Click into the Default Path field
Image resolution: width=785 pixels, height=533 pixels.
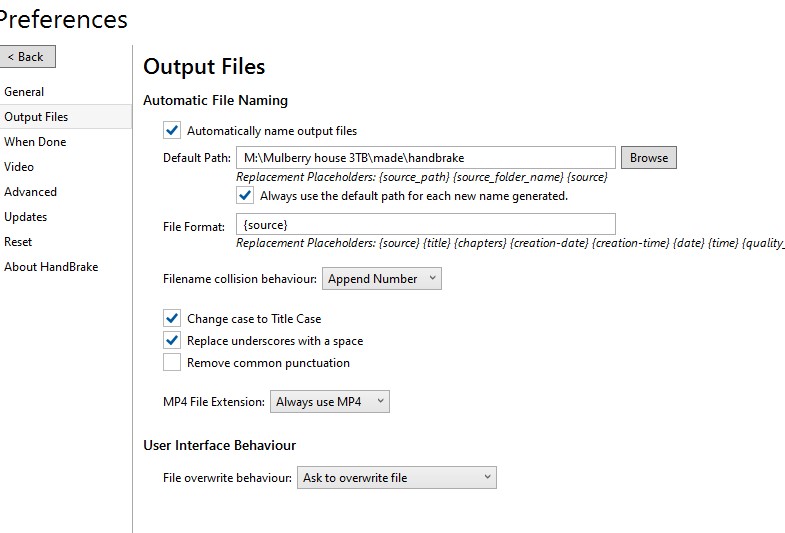pyautogui.click(x=426, y=158)
